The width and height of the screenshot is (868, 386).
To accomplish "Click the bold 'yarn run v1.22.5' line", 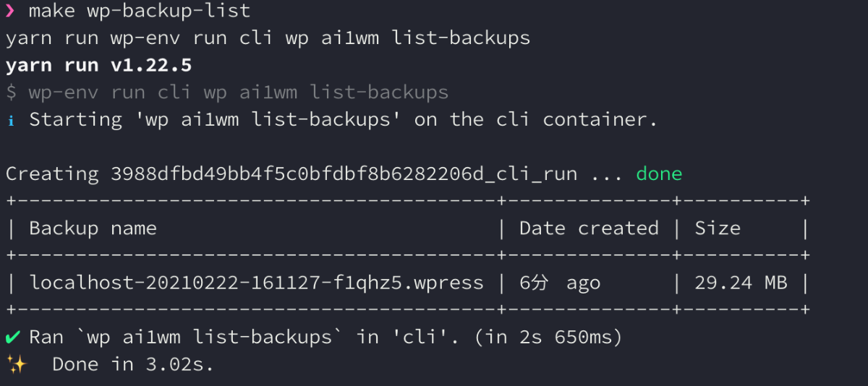I will 98,65.
